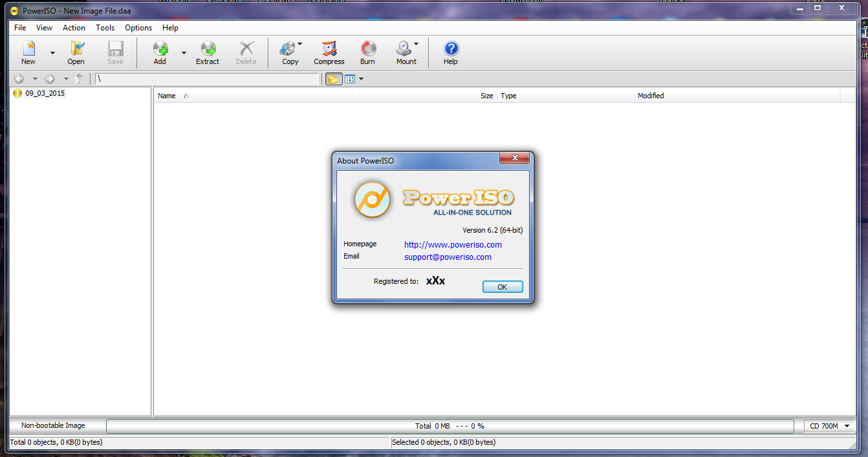Sort by the Name column header

click(257, 96)
